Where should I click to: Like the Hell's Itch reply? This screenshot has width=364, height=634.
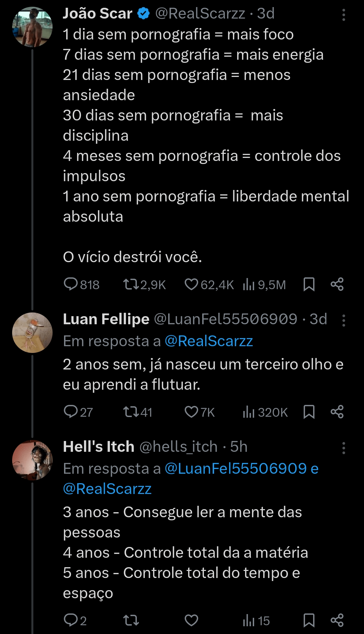[x=191, y=620]
